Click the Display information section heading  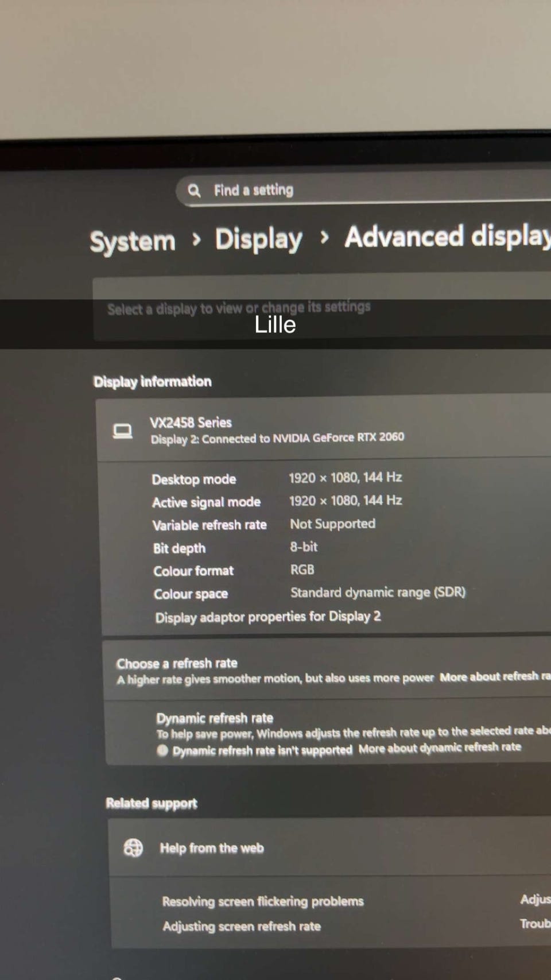point(153,382)
